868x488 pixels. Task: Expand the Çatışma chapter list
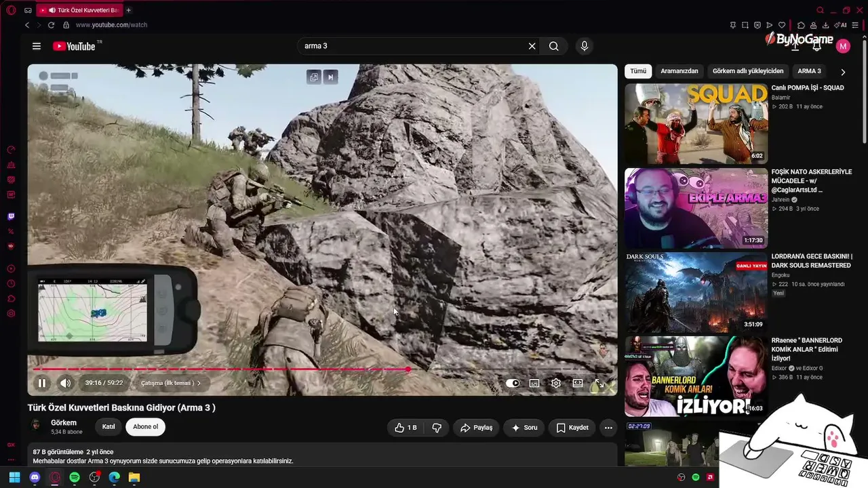(x=171, y=383)
